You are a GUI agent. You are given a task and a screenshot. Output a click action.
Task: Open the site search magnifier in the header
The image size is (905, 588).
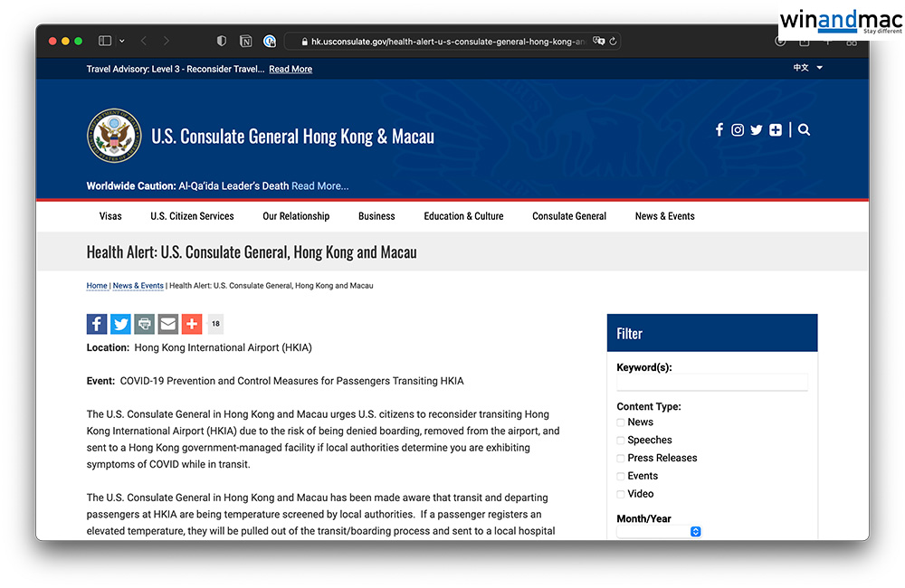pos(804,130)
